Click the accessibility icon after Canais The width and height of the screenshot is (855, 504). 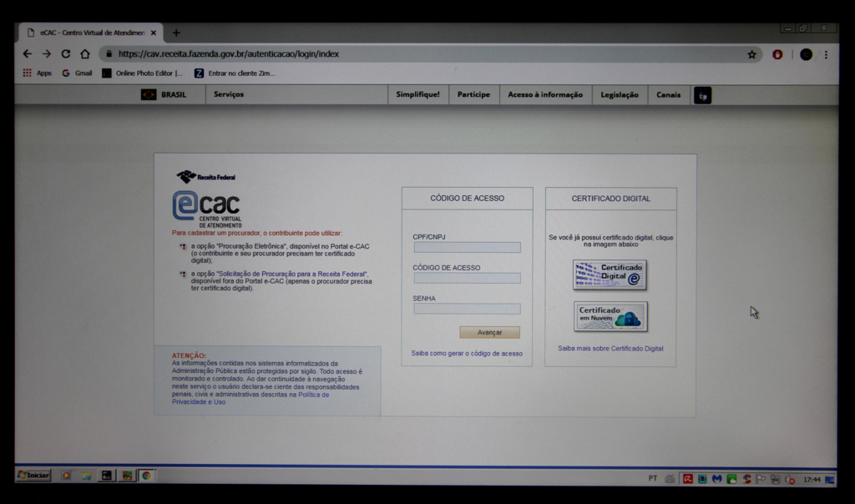pos(702,95)
